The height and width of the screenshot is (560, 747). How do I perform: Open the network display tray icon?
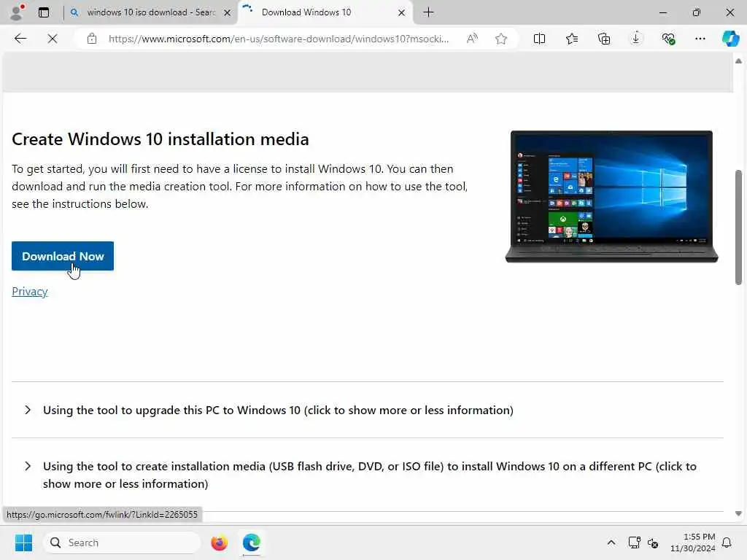(x=634, y=542)
